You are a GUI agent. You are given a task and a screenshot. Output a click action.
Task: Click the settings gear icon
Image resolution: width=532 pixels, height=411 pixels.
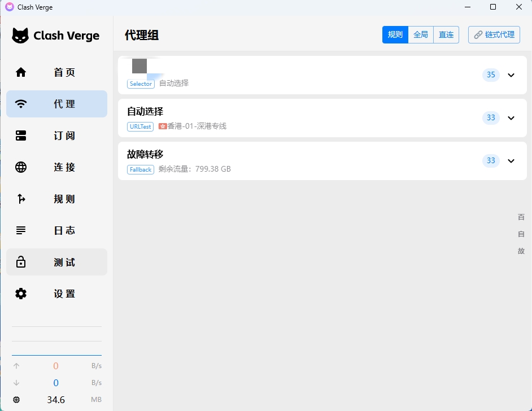(x=21, y=294)
